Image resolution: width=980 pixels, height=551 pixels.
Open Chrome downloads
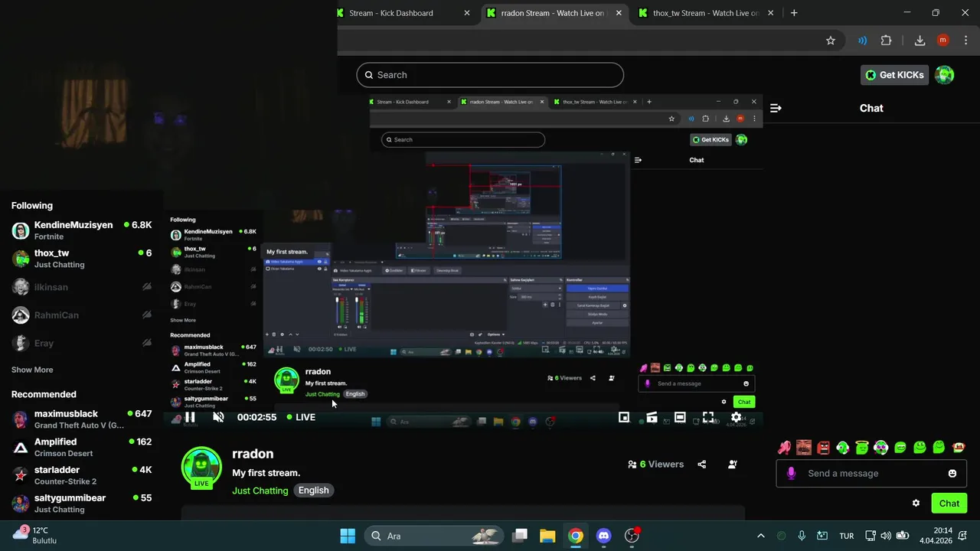(920, 41)
